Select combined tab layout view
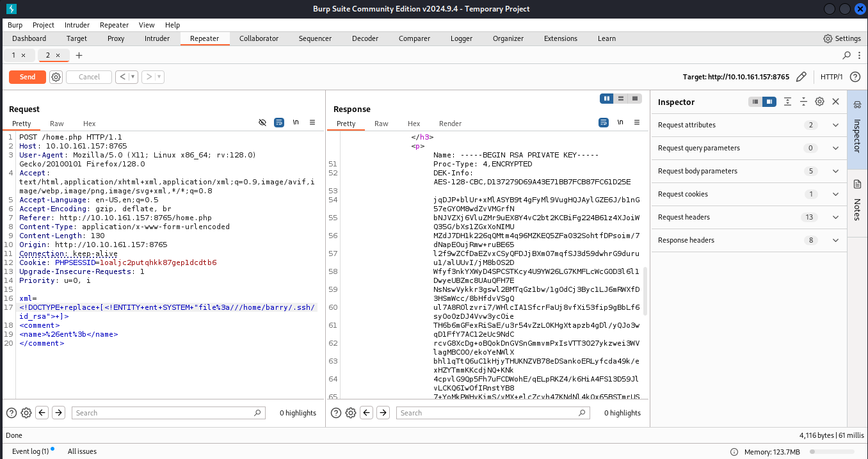 (x=635, y=99)
